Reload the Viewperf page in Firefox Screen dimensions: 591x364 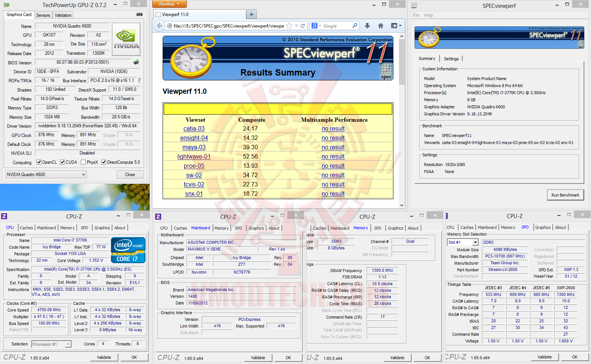303,26
